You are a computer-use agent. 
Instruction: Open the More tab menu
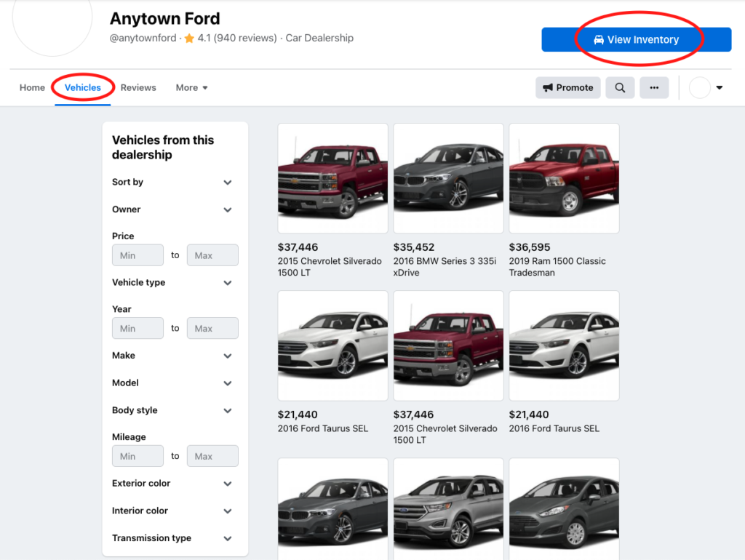pyautogui.click(x=191, y=87)
